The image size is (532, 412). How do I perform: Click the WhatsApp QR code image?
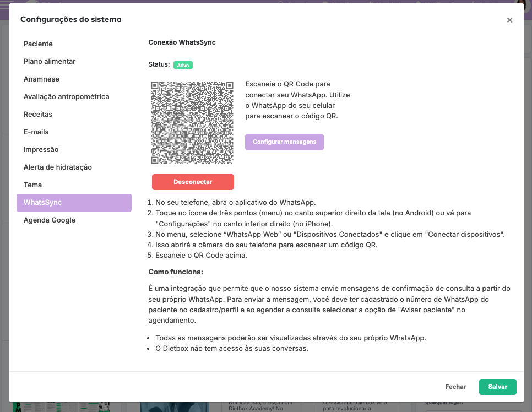pyautogui.click(x=192, y=122)
